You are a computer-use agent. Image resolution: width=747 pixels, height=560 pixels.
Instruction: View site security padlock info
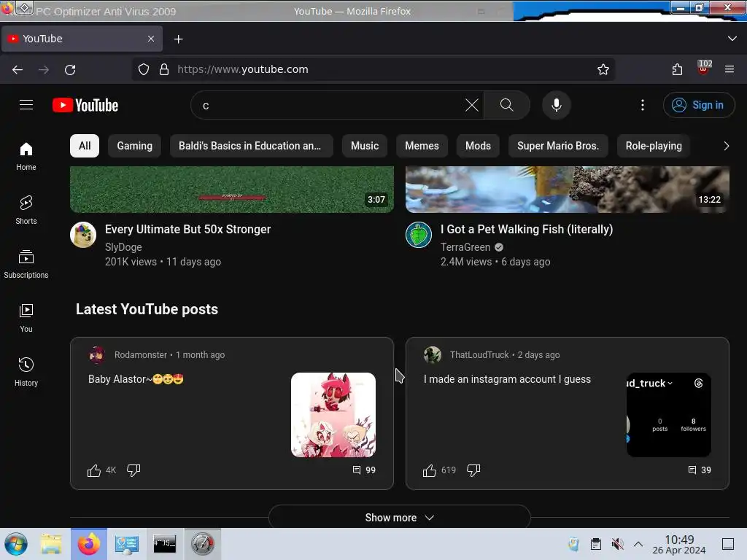point(164,69)
